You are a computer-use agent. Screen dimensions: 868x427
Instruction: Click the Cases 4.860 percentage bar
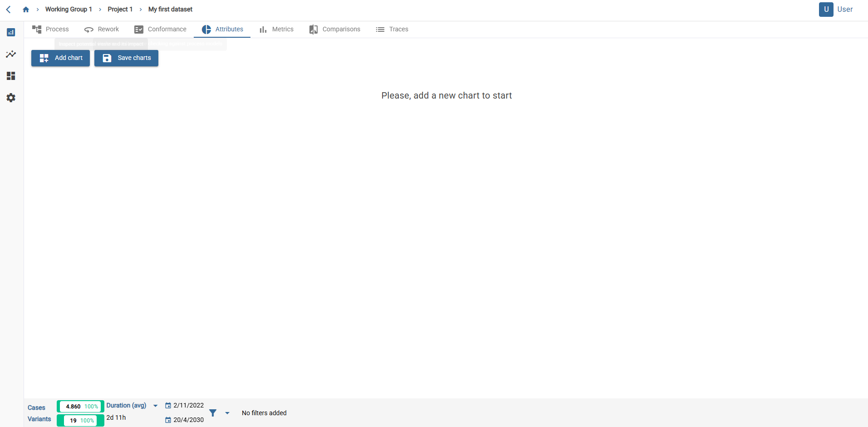[x=81, y=407]
